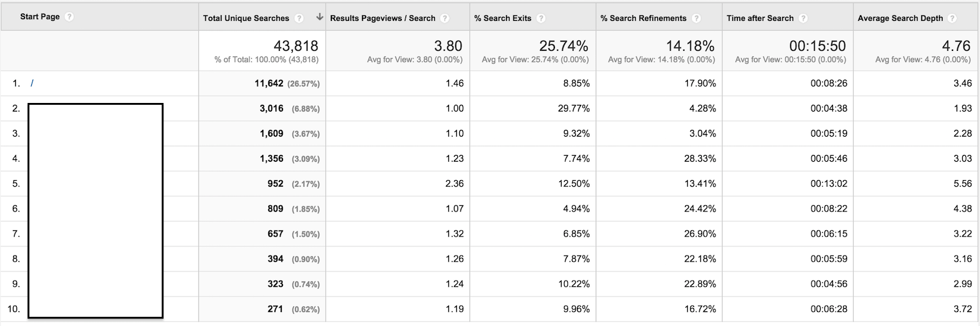Sort by Total Unique Searches column
The width and height of the screenshot is (980, 326).
[x=246, y=18]
